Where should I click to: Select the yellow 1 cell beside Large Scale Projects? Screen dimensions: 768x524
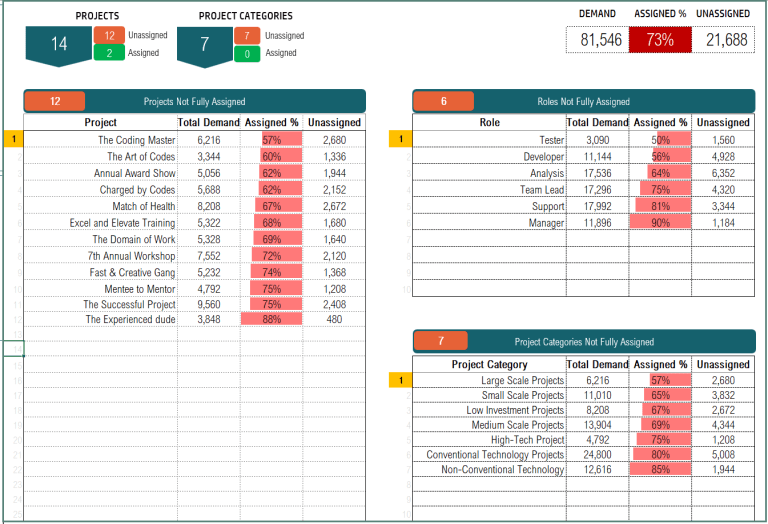[402, 380]
